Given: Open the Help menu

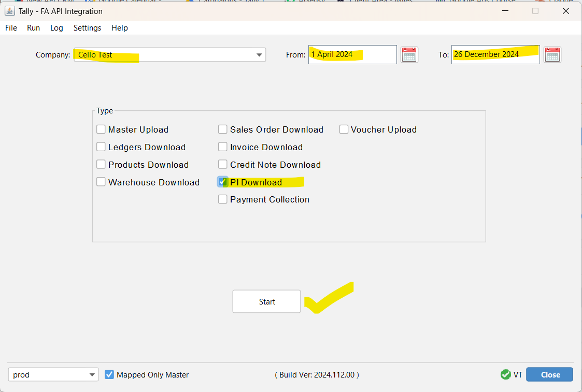Looking at the screenshot, I should point(120,28).
